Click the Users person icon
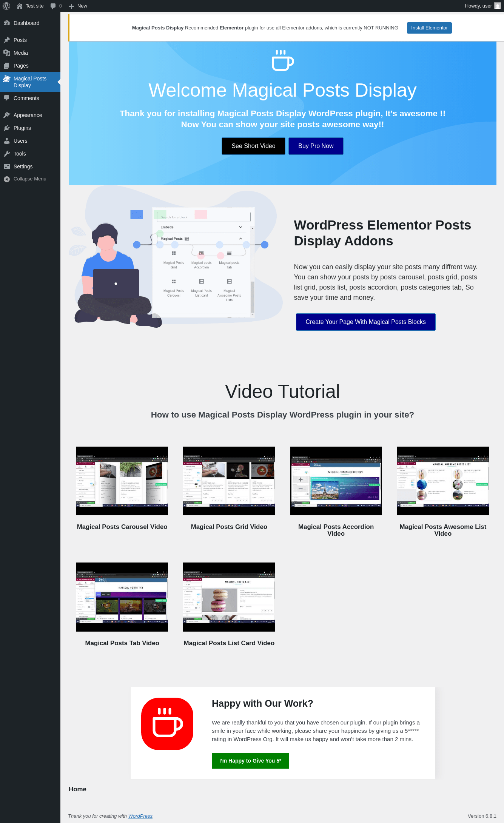The width and height of the screenshot is (504, 823). coord(7,141)
